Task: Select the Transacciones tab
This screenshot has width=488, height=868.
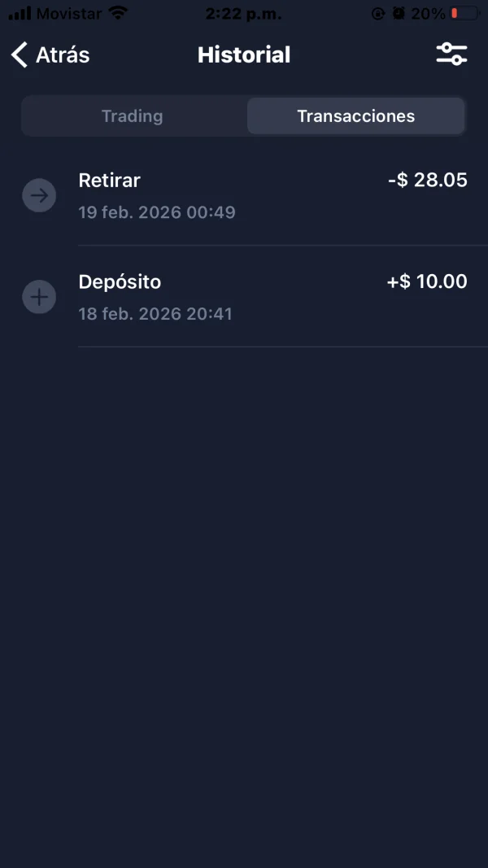Action: [x=356, y=116]
